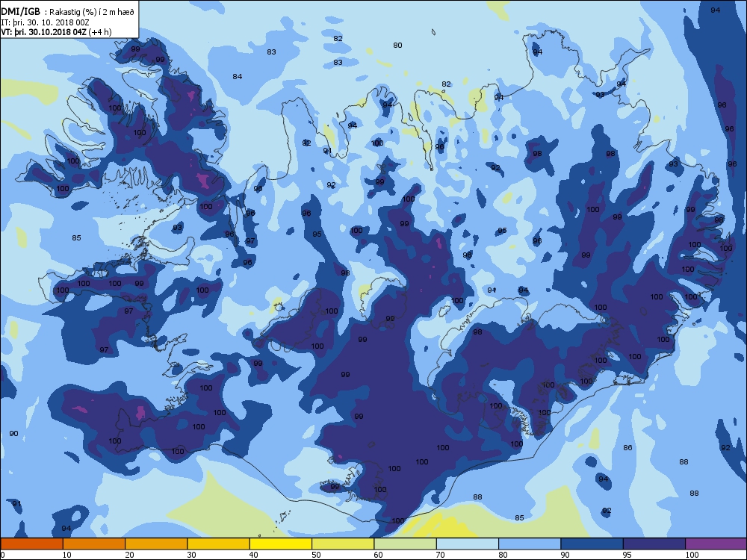The width and height of the screenshot is (747, 560).
Task: Click the 'DMI/IGB' title text
Action: point(21,12)
